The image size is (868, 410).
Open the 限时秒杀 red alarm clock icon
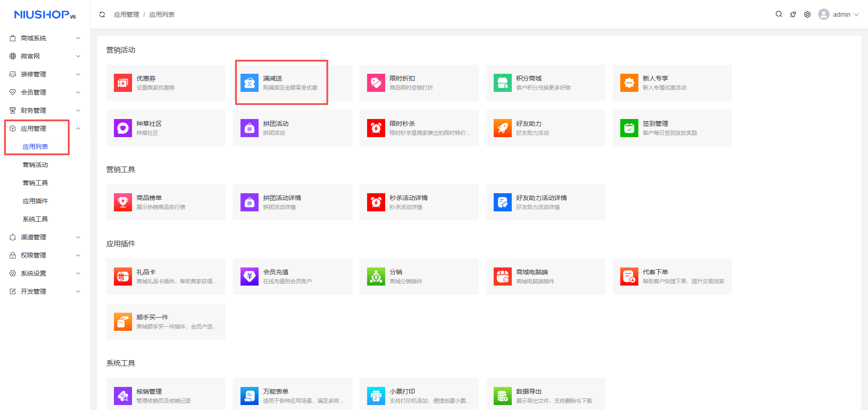point(376,128)
